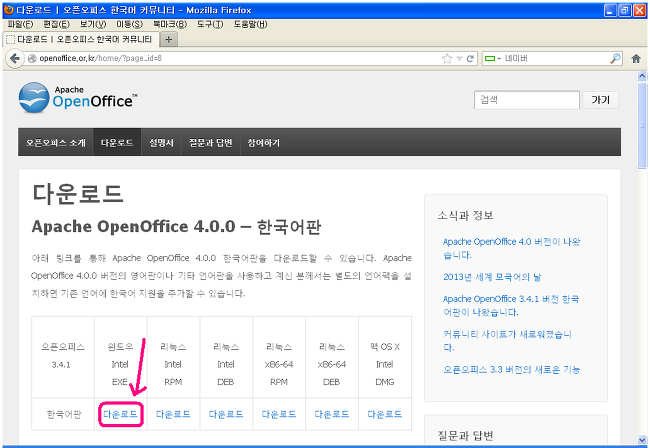The height and width of the screenshot is (448, 650).
Task: Open the 편집(E) menu
Action: [56, 24]
